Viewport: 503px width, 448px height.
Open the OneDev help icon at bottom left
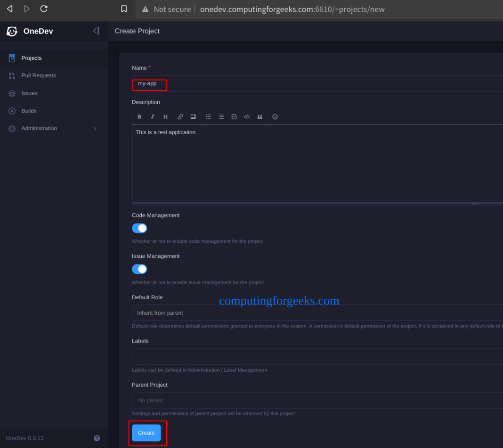[x=97, y=438]
